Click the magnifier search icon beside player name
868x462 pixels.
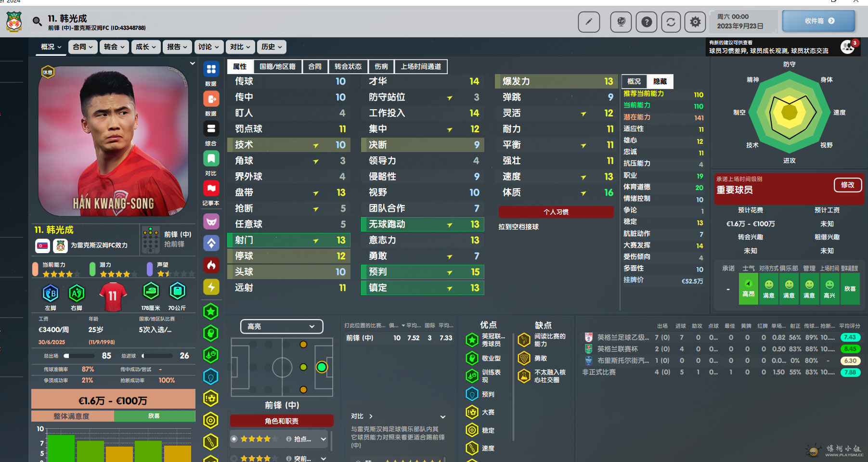(37, 21)
